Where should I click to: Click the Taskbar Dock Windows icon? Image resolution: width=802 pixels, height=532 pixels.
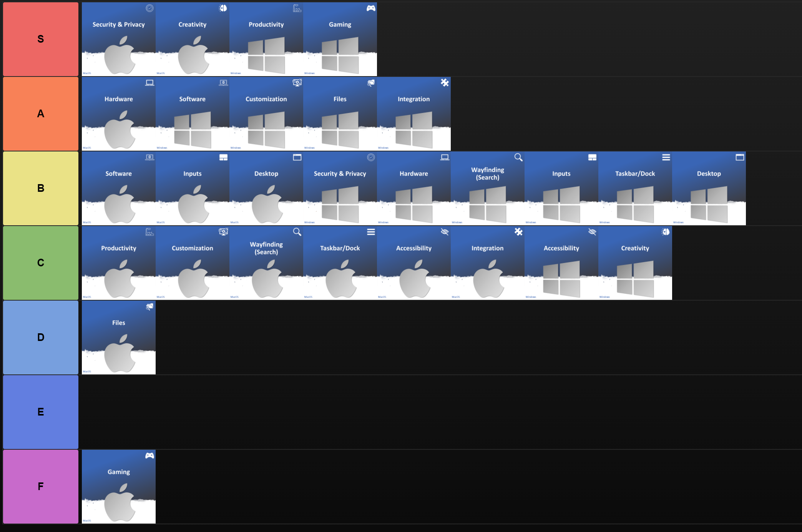[634, 189]
